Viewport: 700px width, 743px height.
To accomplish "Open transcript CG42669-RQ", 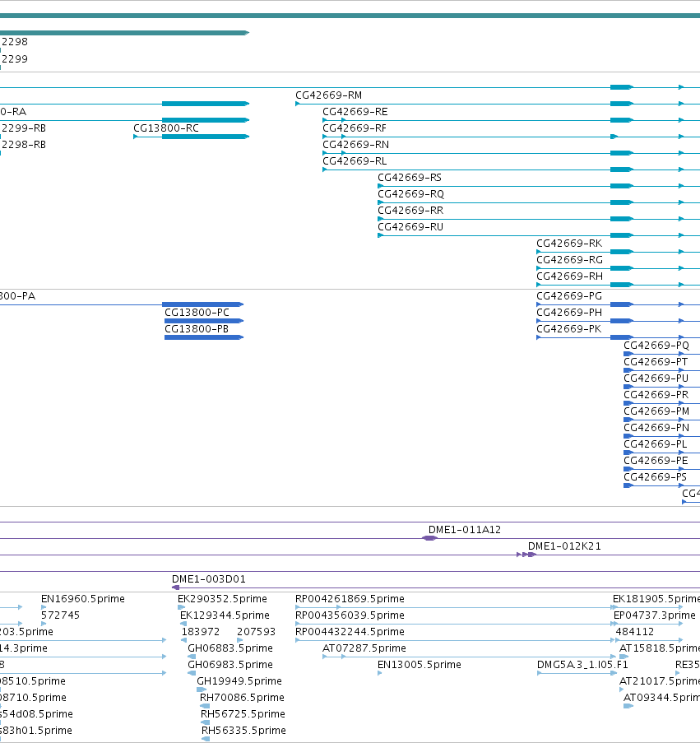I will coord(411,194).
